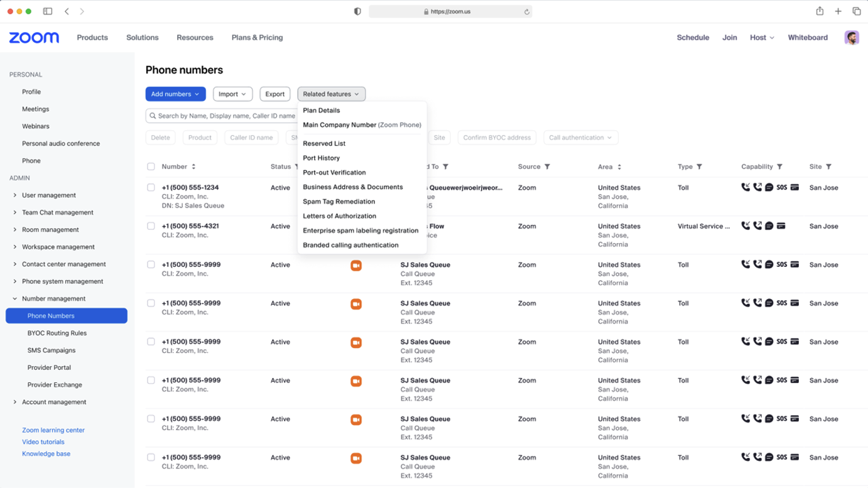Reload the page with the refresh icon

526,11
